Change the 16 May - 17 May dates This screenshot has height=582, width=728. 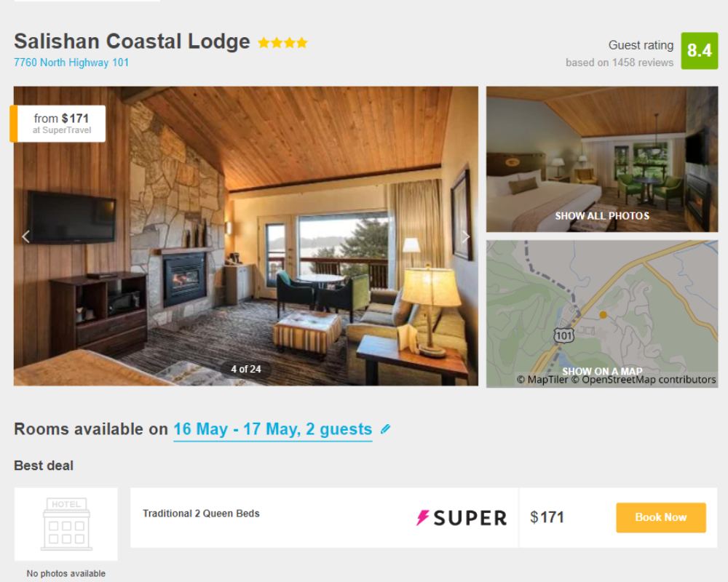pyautogui.click(x=272, y=429)
